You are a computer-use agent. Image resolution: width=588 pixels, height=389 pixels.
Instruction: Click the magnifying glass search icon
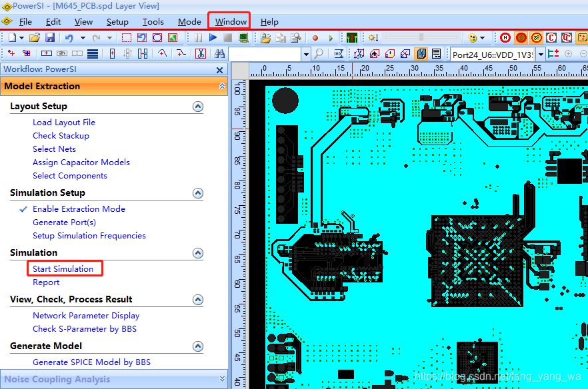[x=319, y=53]
